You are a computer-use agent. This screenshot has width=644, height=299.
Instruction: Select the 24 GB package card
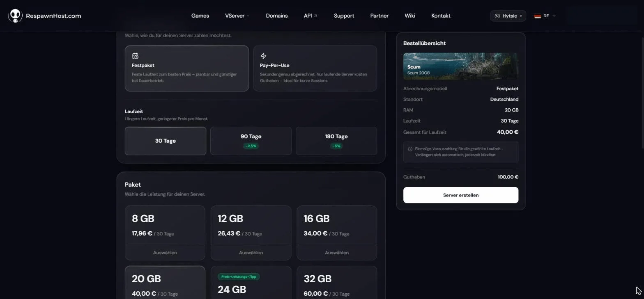coord(251,283)
